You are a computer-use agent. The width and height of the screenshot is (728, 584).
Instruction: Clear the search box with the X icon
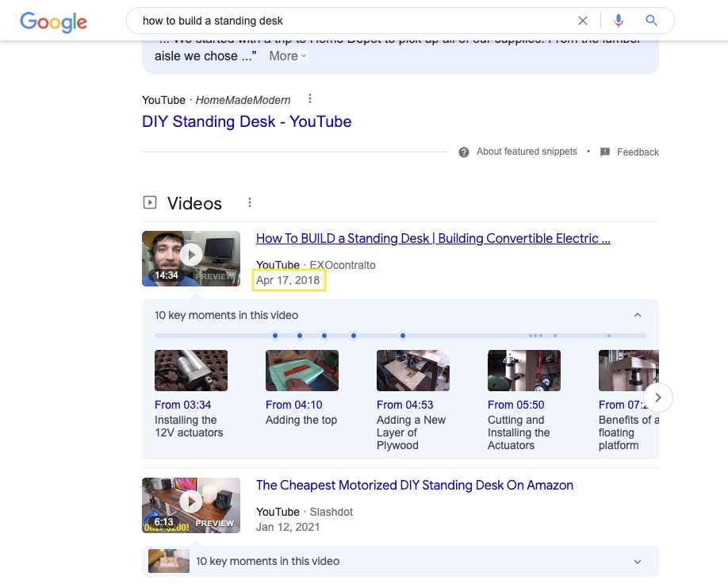583,21
